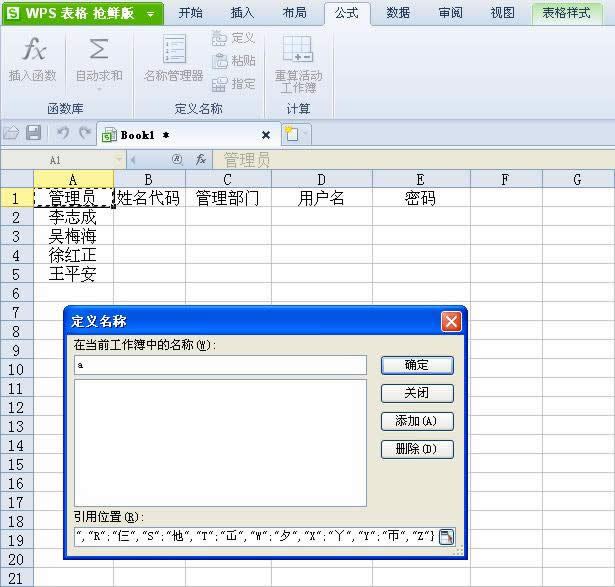The height and width of the screenshot is (587, 615).
Task: Click the formula bar showing 管理员
Action: [413, 160]
